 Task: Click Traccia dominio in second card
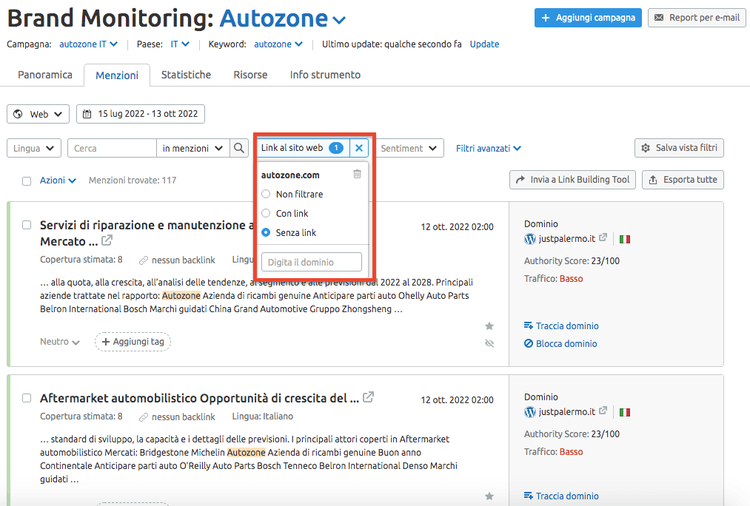[562, 496]
